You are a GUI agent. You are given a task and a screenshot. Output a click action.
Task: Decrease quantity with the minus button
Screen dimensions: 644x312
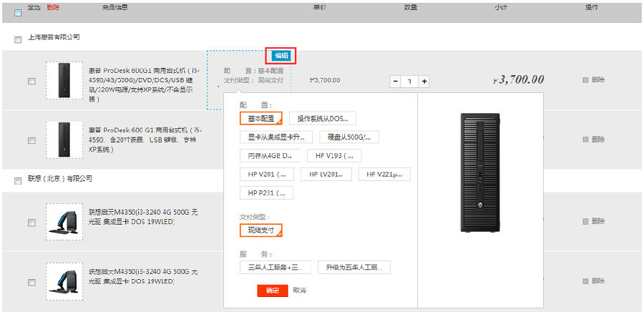pyautogui.click(x=395, y=82)
